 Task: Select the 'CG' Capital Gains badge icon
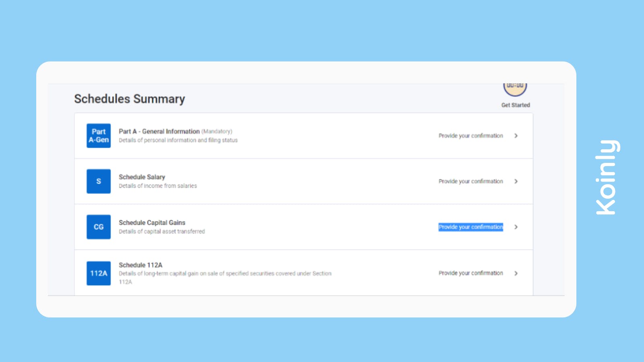(x=98, y=227)
